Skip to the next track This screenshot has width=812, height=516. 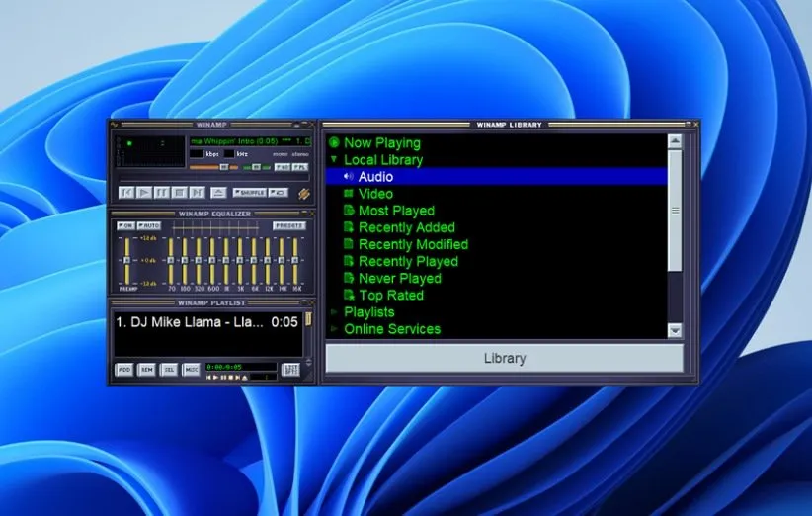coord(197,192)
